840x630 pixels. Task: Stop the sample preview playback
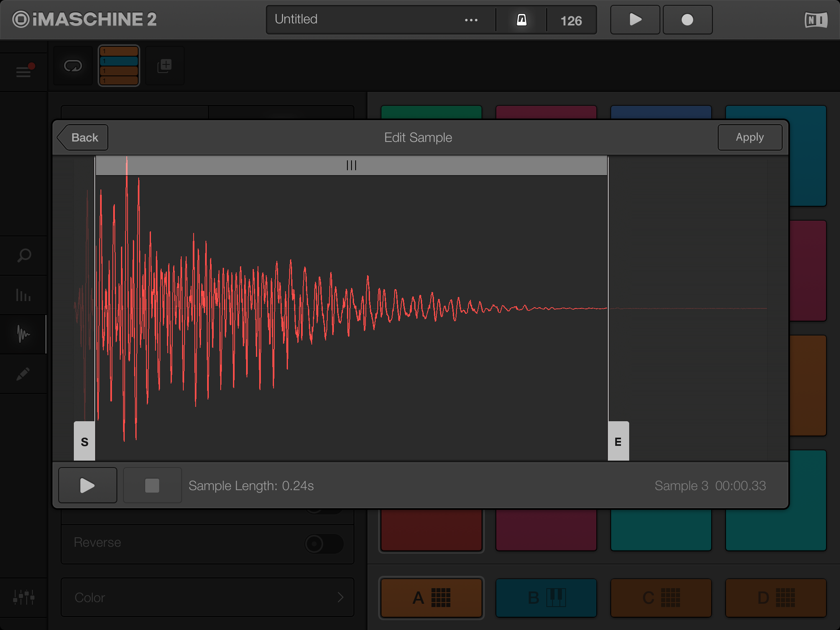point(152,485)
